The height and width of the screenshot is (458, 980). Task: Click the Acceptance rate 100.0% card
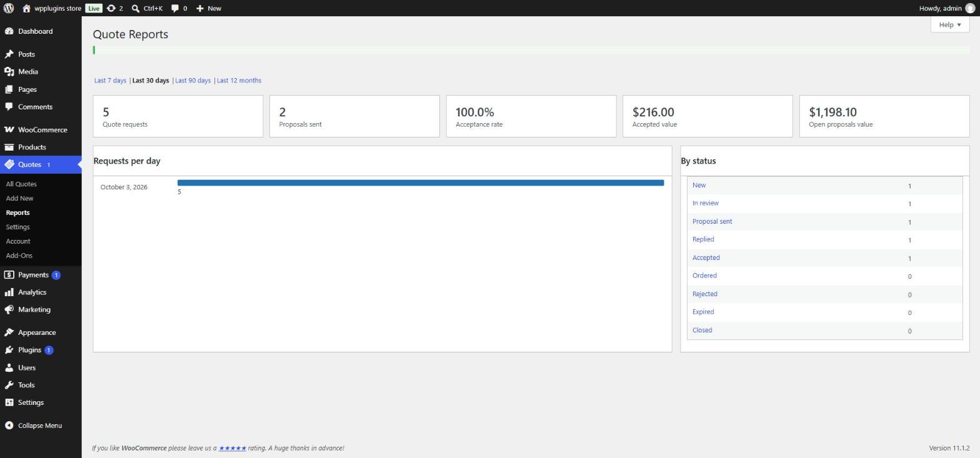(531, 116)
